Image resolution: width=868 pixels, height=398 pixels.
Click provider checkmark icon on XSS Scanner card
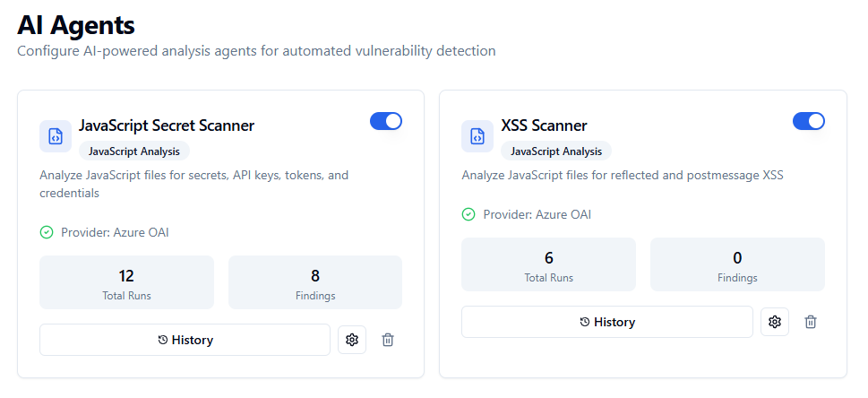(468, 214)
